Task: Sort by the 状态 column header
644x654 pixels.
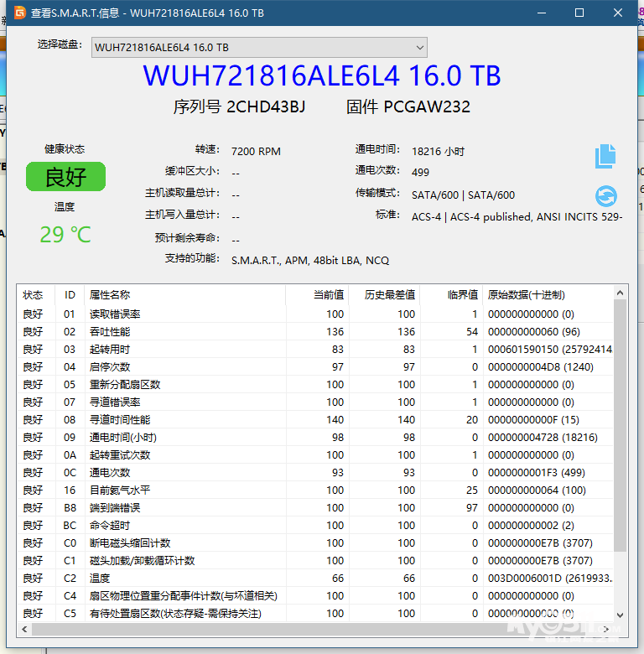Action: click(33, 295)
